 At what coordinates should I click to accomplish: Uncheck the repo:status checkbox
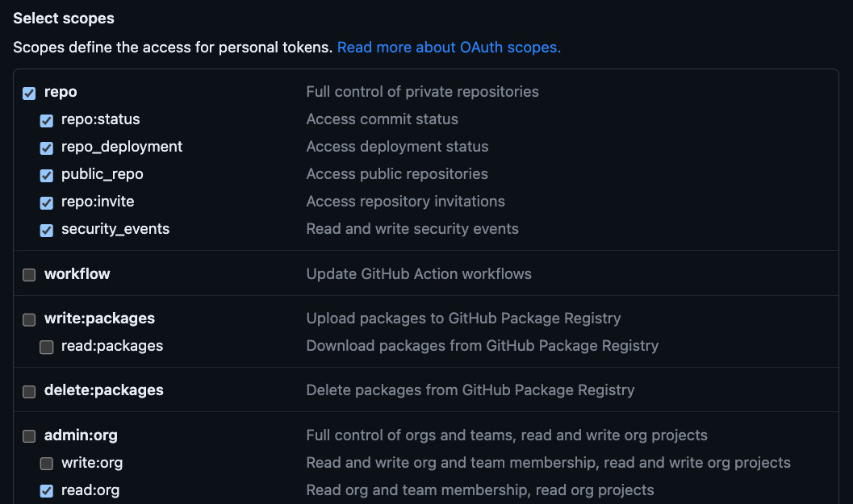coord(47,120)
